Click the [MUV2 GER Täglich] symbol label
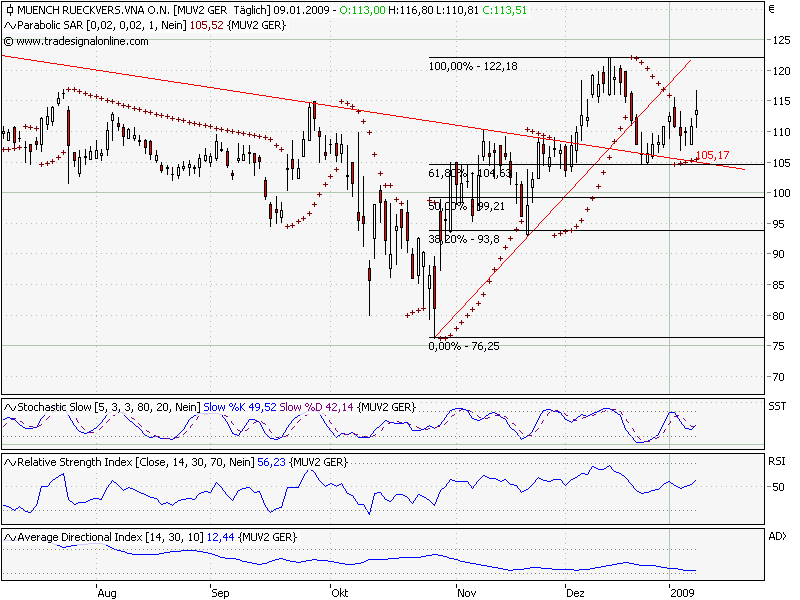 (x=222, y=10)
